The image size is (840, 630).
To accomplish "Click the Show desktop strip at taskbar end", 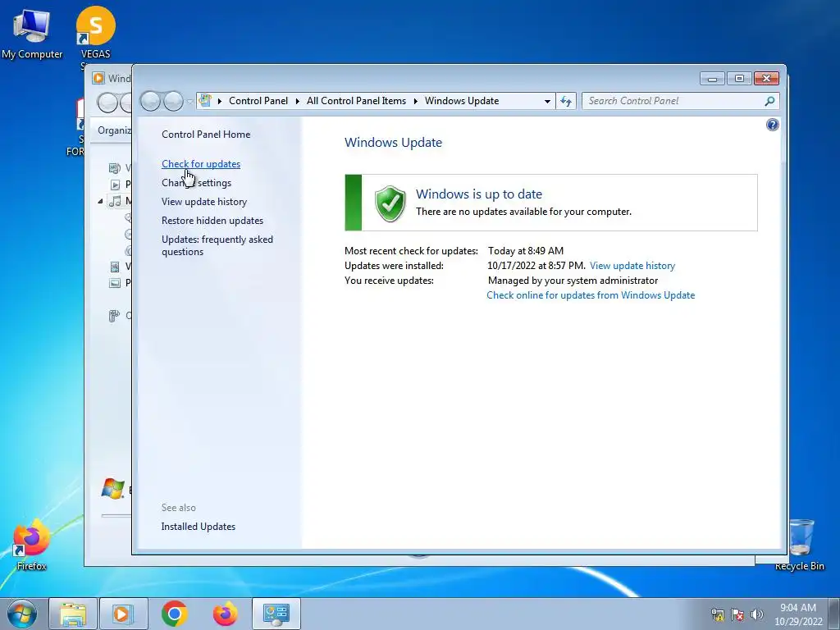I will pyautogui.click(x=834, y=614).
